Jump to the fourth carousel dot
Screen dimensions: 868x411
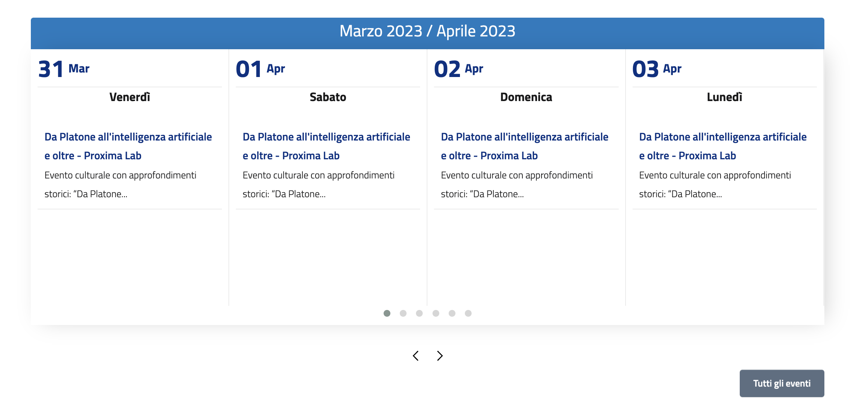tap(436, 313)
